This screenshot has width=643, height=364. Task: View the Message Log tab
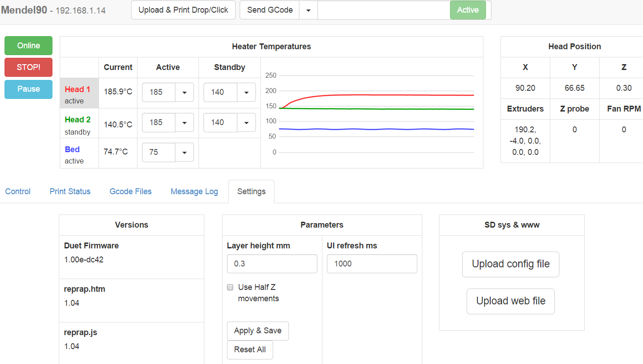click(x=194, y=191)
